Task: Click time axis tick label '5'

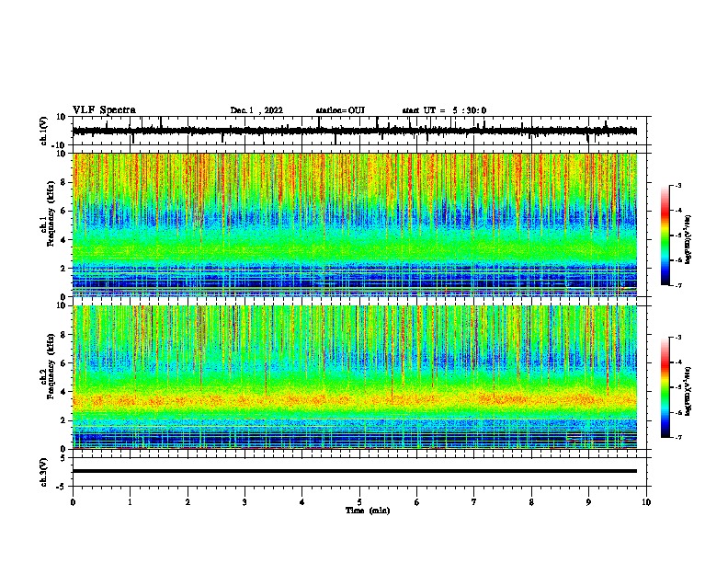Action: [359, 502]
